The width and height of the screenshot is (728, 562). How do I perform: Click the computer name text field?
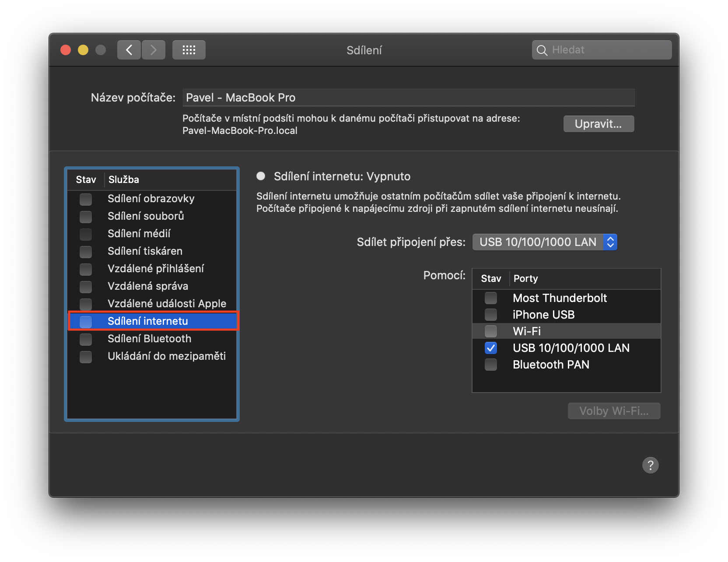point(408,98)
